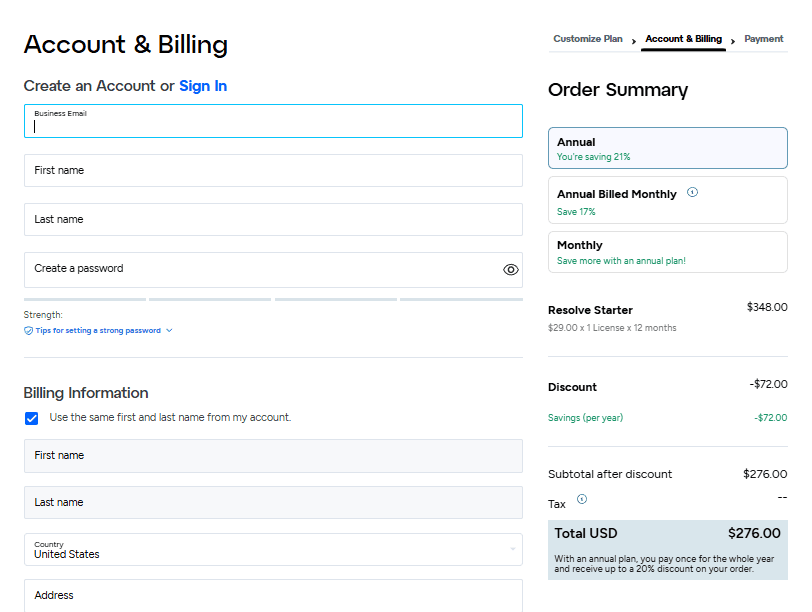Select the Monthly billing option
Screen dimensions: 812x612
667,252
